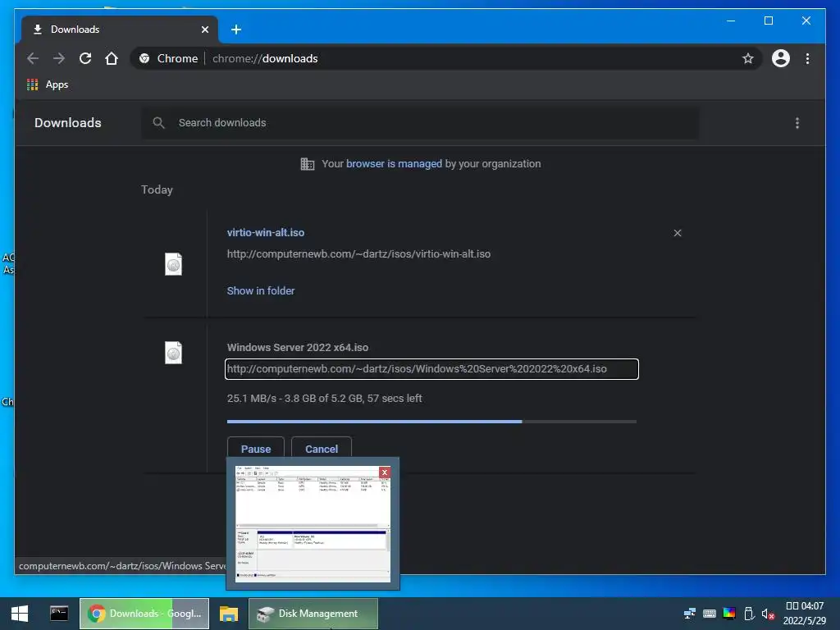Remove virtio-win-alt.iso from the list
The image size is (840, 630).
(x=678, y=233)
